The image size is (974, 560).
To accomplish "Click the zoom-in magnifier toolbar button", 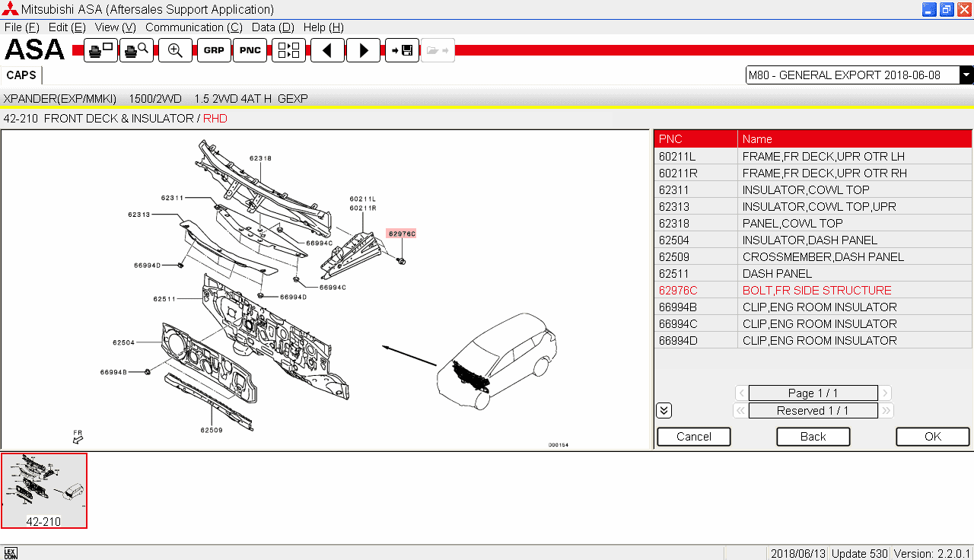I will (175, 50).
